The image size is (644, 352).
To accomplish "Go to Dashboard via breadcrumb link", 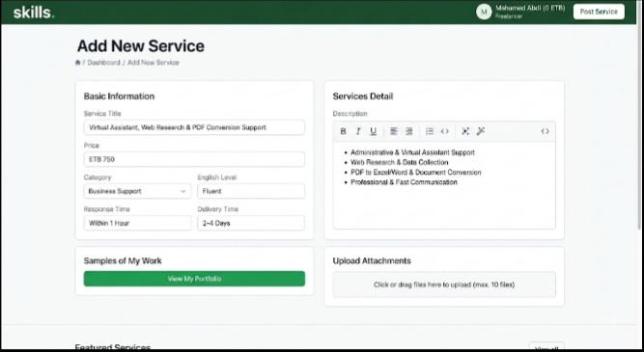I will click(103, 63).
